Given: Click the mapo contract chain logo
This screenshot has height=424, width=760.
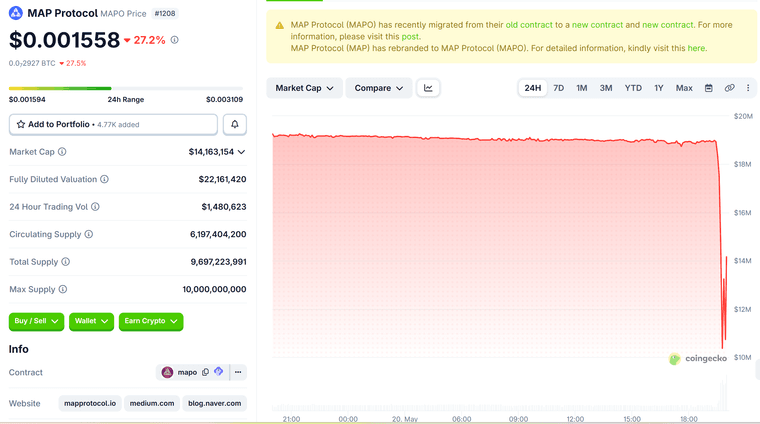Looking at the screenshot, I should tap(167, 372).
